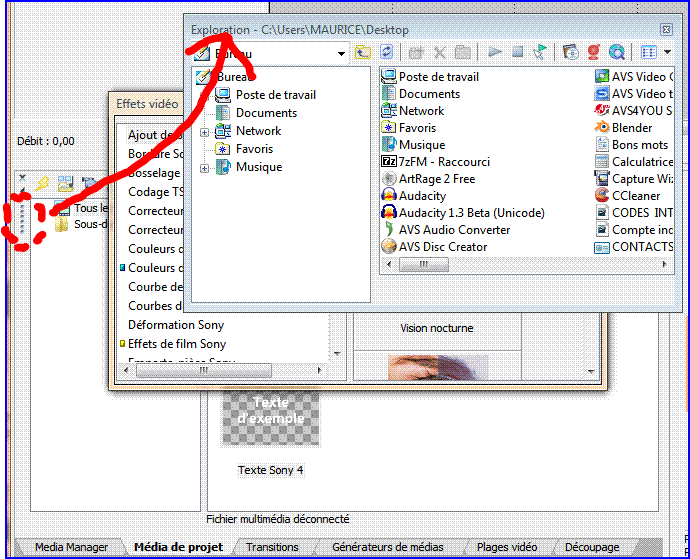Select Capture Wi... shortcut in file list
Viewport: 690px width, 559px height.
pyautogui.click(x=634, y=179)
